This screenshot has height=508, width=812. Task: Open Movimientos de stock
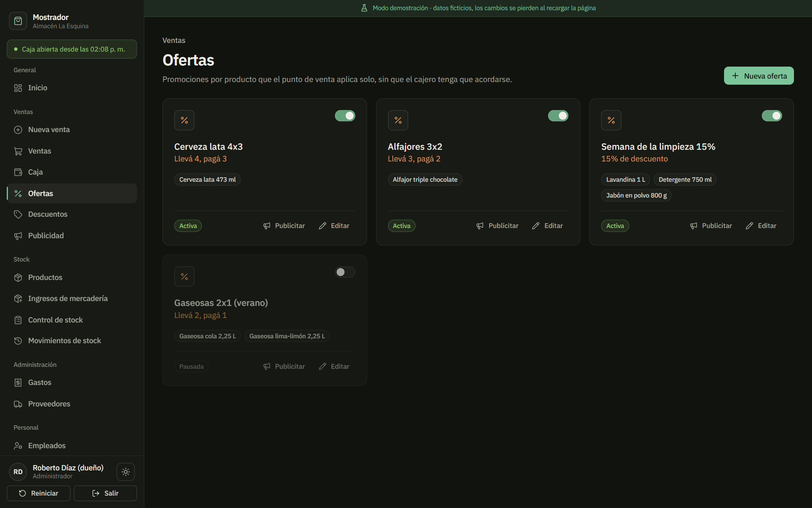72,341
